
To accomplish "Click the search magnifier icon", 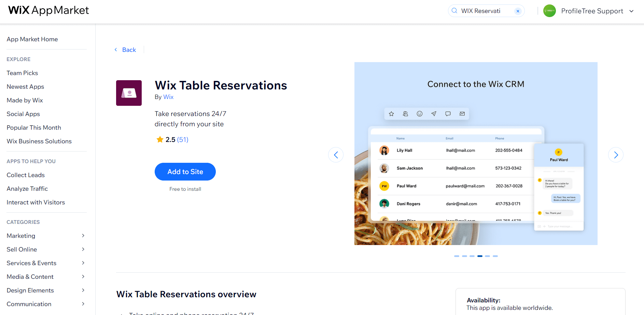I will click(454, 11).
